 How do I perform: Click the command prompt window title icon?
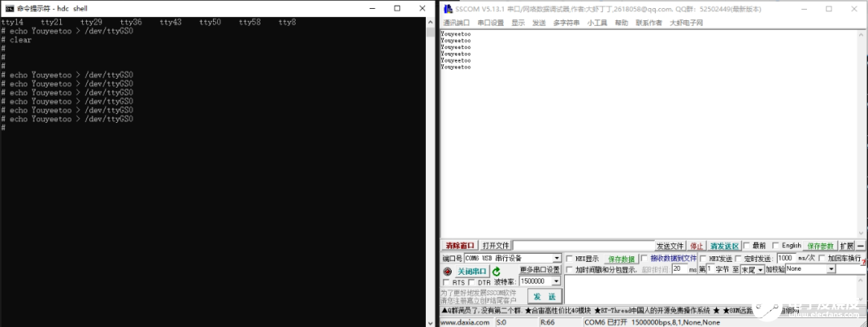point(10,8)
